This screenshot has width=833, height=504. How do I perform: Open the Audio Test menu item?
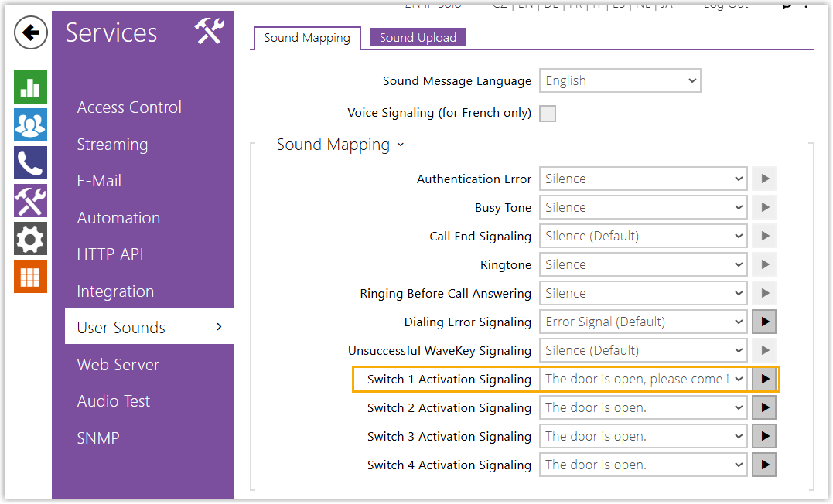click(x=114, y=401)
